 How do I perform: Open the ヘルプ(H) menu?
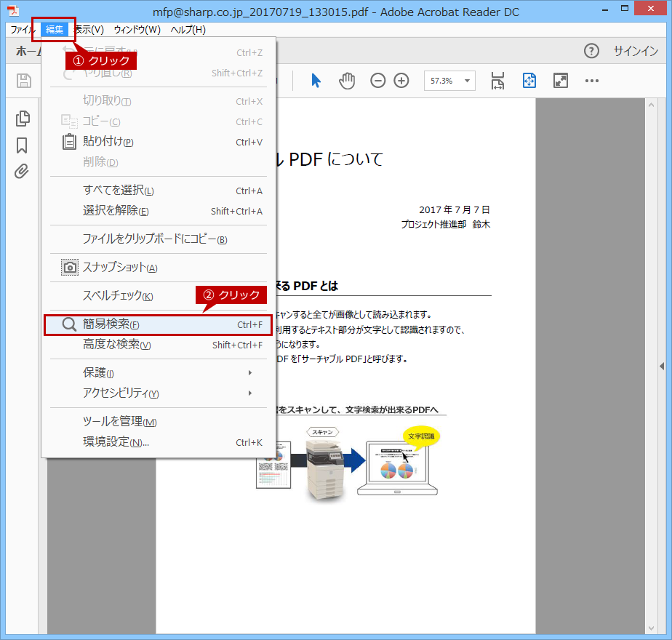pyautogui.click(x=188, y=30)
